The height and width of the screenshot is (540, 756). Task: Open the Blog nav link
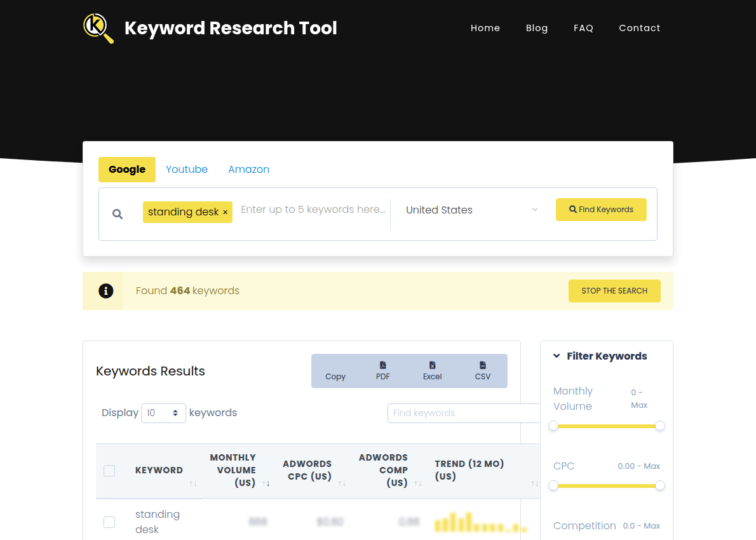[537, 28]
